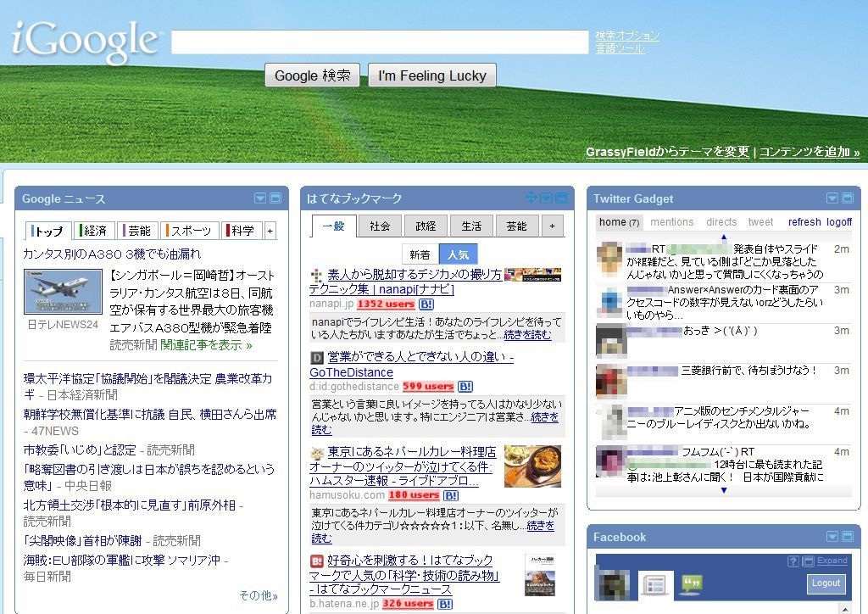Open the 言語ツール link

pyautogui.click(x=620, y=48)
